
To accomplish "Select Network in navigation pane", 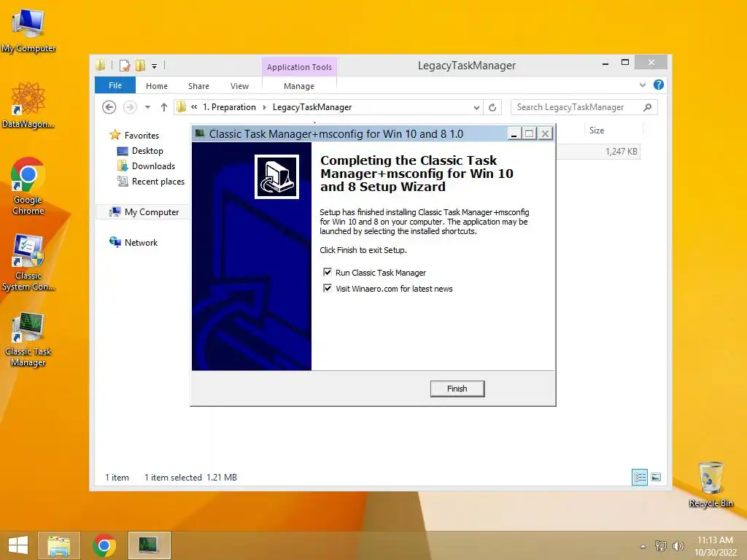I will click(x=141, y=242).
